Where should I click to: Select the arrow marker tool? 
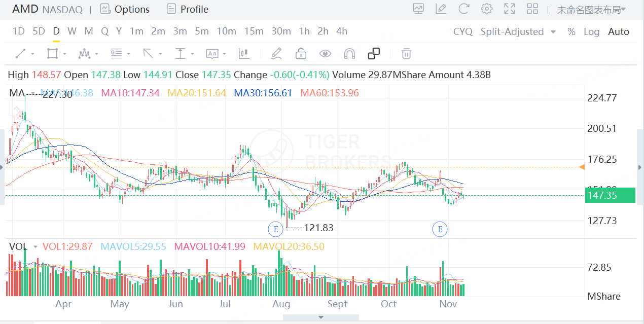coord(148,53)
